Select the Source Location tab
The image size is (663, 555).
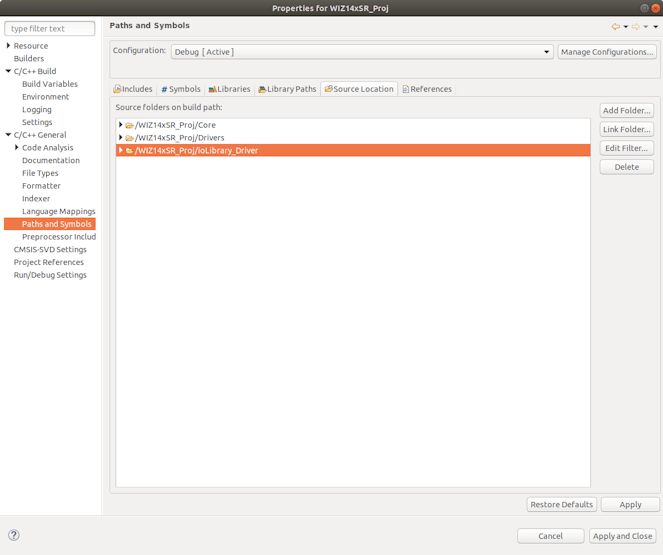pyautogui.click(x=359, y=89)
